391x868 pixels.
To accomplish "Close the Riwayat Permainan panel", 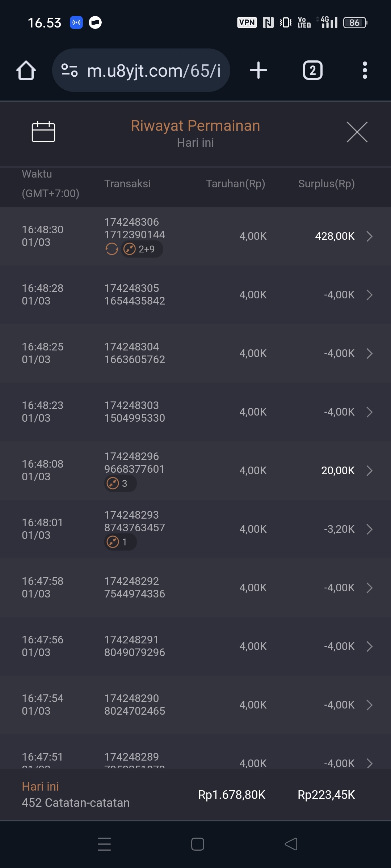I will coord(357,132).
